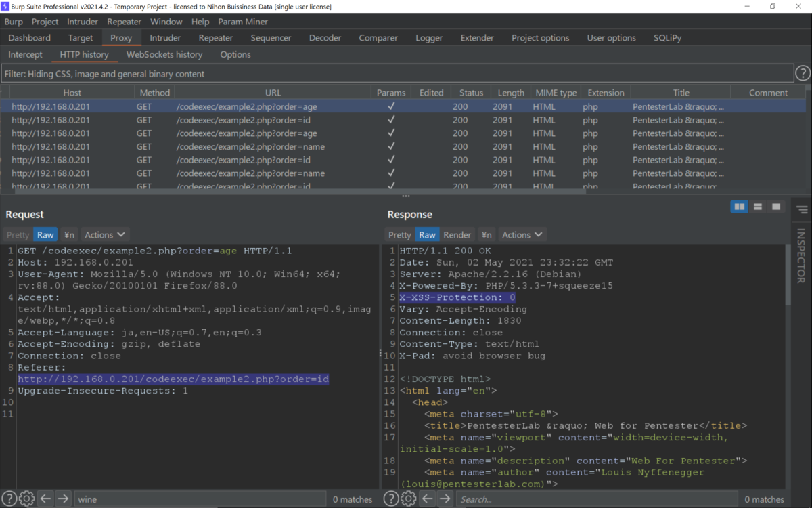Open Response Actions dropdown
Viewport: 812px width, 508px height.
[x=522, y=234]
